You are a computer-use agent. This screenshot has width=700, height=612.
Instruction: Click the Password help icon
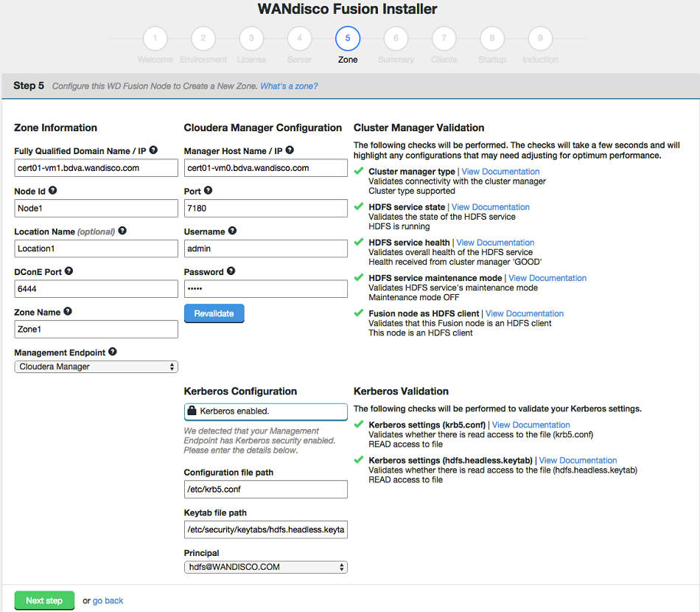click(231, 271)
